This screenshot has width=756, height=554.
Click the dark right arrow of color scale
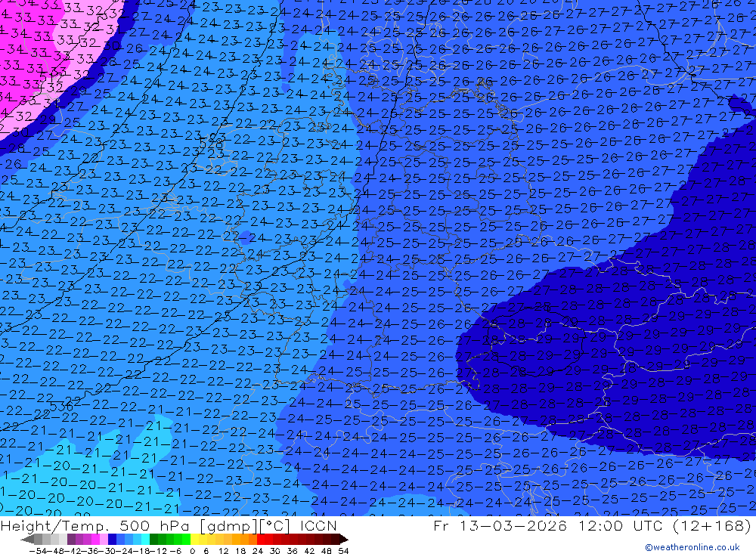344,540
